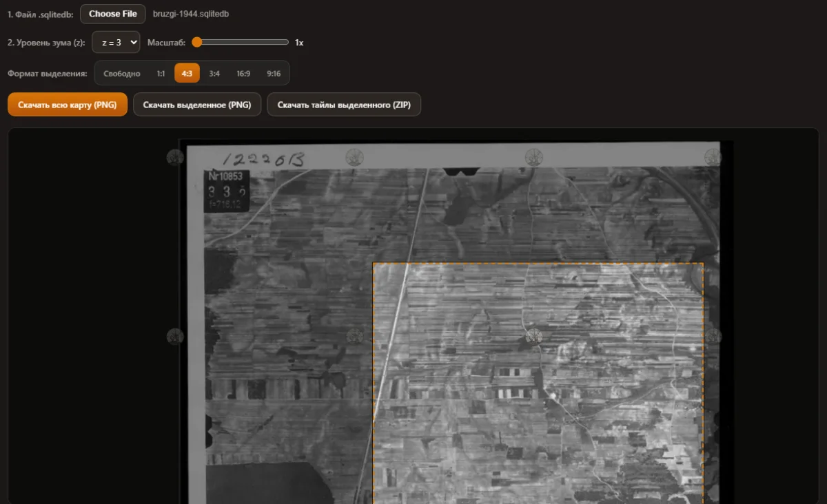
Task: Select the 1:1 selection format
Action: [x=161, y=73]
